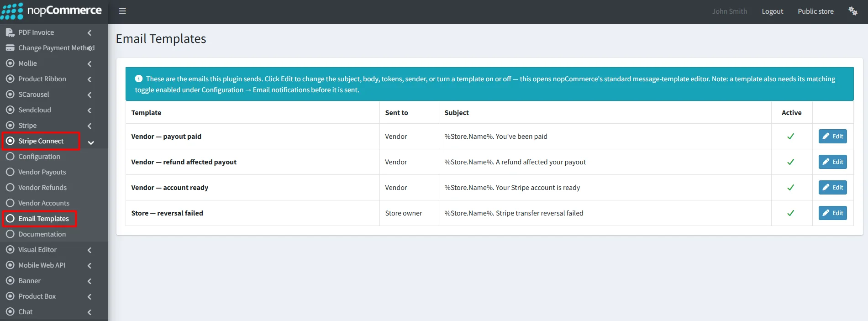868x321 pixels.
Task: Open the Configuration submenu item
Action: tap(54, 157)
